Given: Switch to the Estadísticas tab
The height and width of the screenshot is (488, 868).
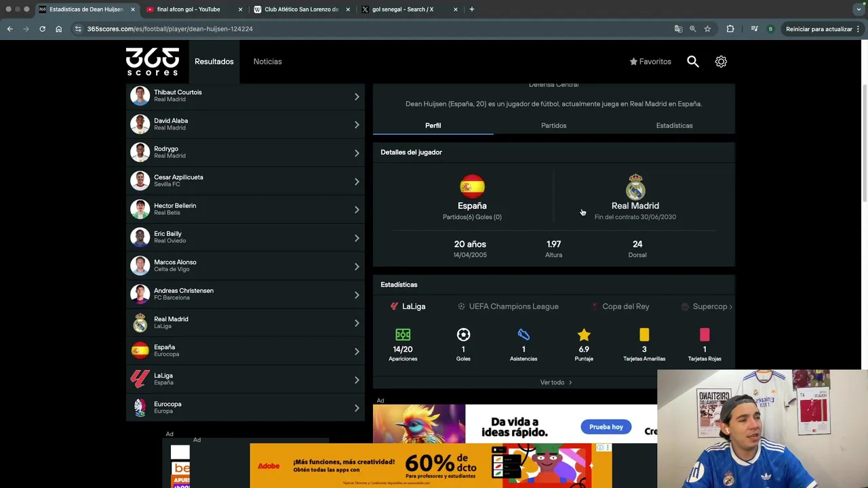Looking at the screenshot, I should point(675,125).
